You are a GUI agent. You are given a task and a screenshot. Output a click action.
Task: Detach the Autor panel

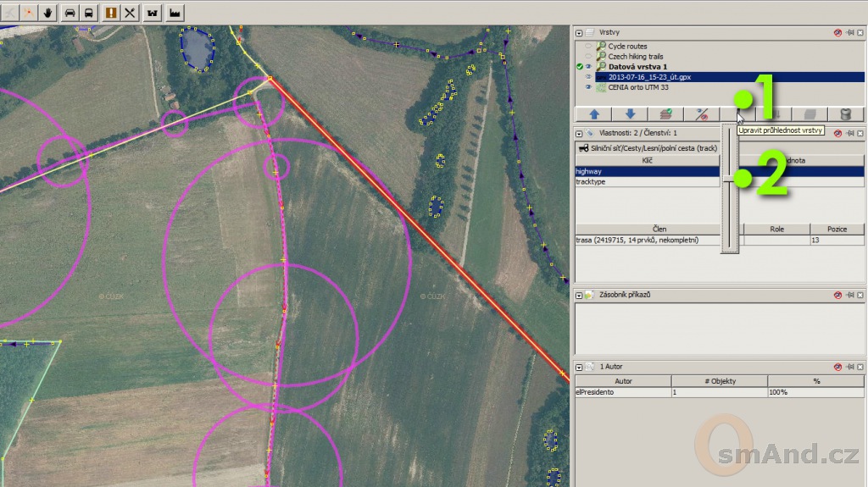(x=850, y=367)
